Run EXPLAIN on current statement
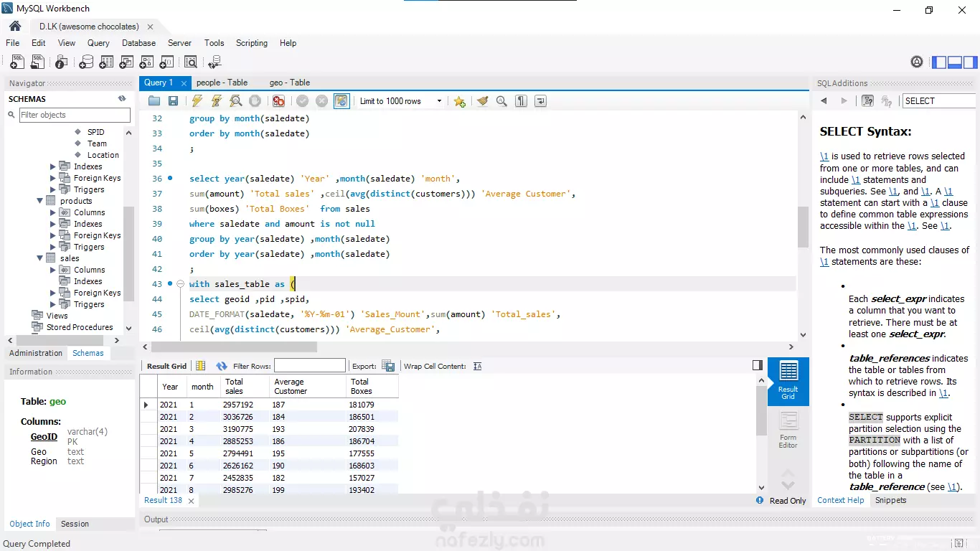The width and height of the screenshot is (980, 551). coord(235,101)
